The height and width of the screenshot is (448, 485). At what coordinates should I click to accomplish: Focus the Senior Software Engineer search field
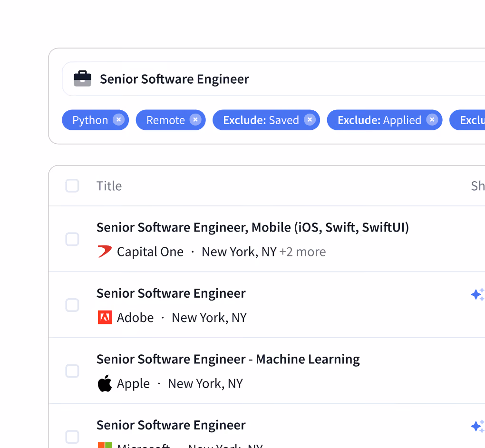(x=273, y=79)
